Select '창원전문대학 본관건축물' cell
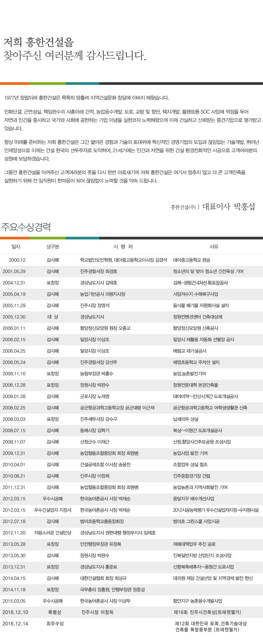 (x=195, y=385)
